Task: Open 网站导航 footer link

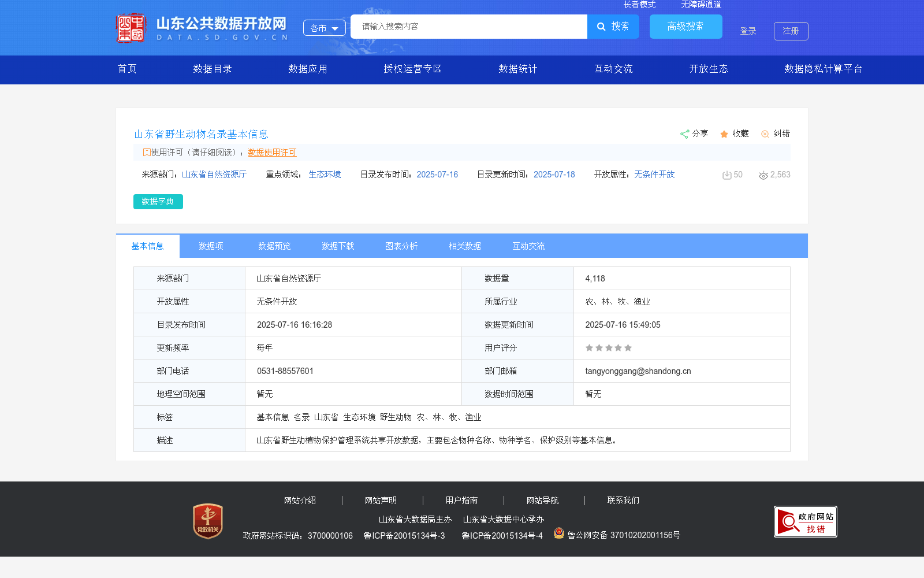Action: [543, 501]
